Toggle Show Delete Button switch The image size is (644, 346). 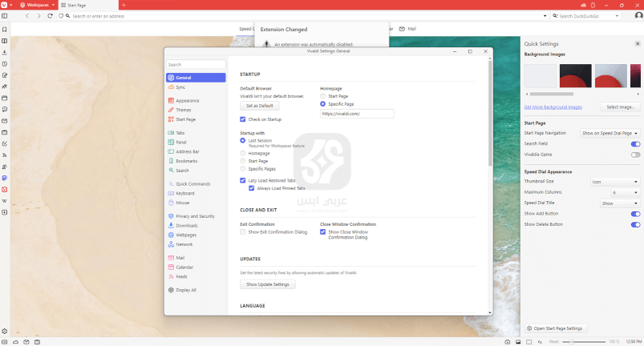635,224
